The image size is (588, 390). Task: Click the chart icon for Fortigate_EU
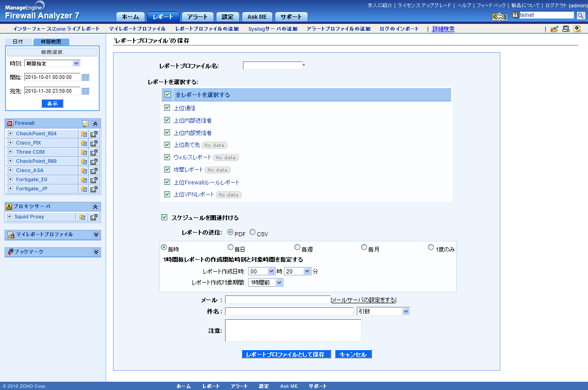pos(94,180)
